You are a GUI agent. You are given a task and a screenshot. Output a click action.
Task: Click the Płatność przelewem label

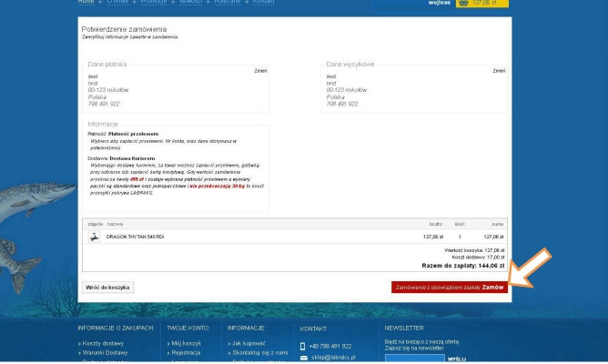click(134, 134)
